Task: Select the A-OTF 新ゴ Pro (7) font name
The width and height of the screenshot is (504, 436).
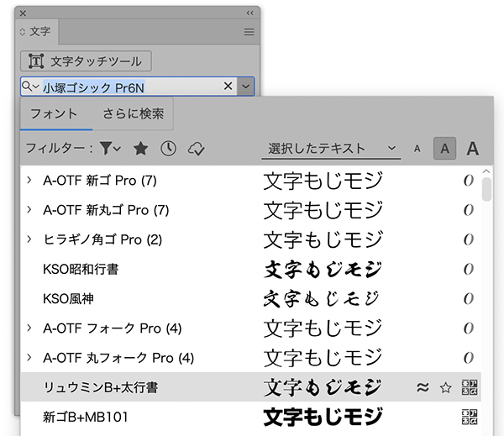Action: [x=100, y=181]
